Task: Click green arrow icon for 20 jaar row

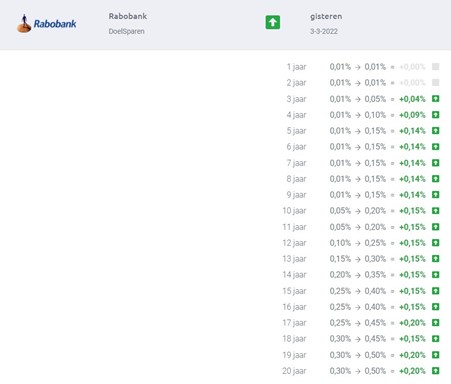Action: click(435, 371)
